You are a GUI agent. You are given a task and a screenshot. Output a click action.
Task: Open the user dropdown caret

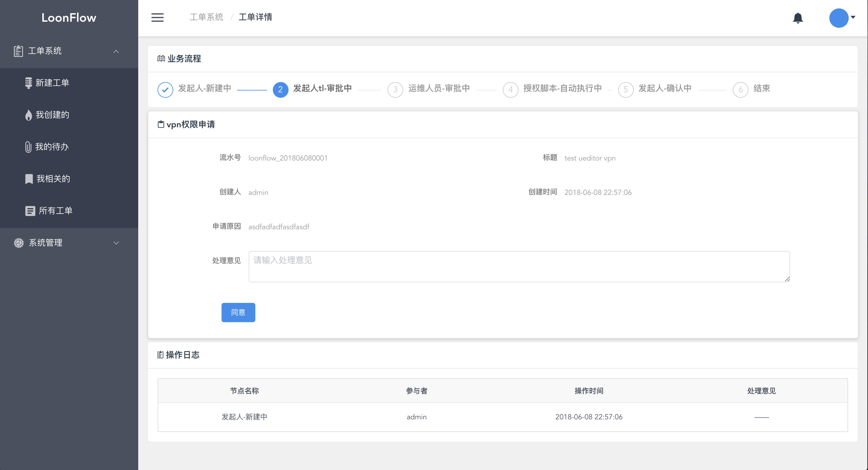[853, 17]
